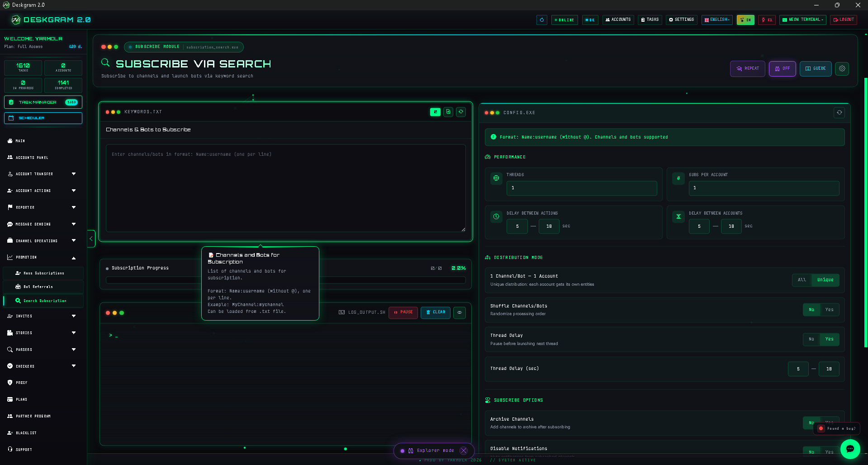Open the chat support bubble
The width and height of the screenshot is (868, 465).
[x=850, y=449]
